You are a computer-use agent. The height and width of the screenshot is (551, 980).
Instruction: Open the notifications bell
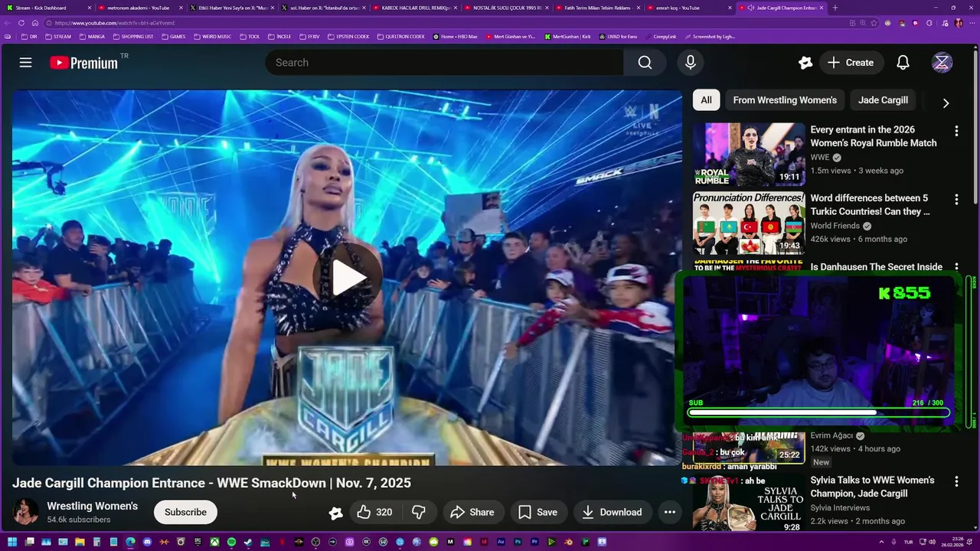coord(903,63)
